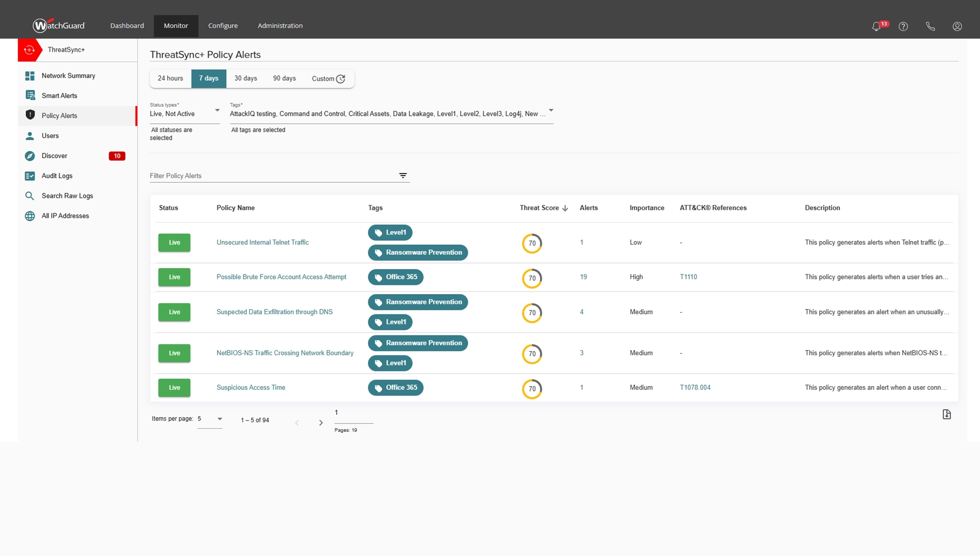980x556 pixels.
Task: Click the Custom date refresh icon
Action: [x=340, y=79]
